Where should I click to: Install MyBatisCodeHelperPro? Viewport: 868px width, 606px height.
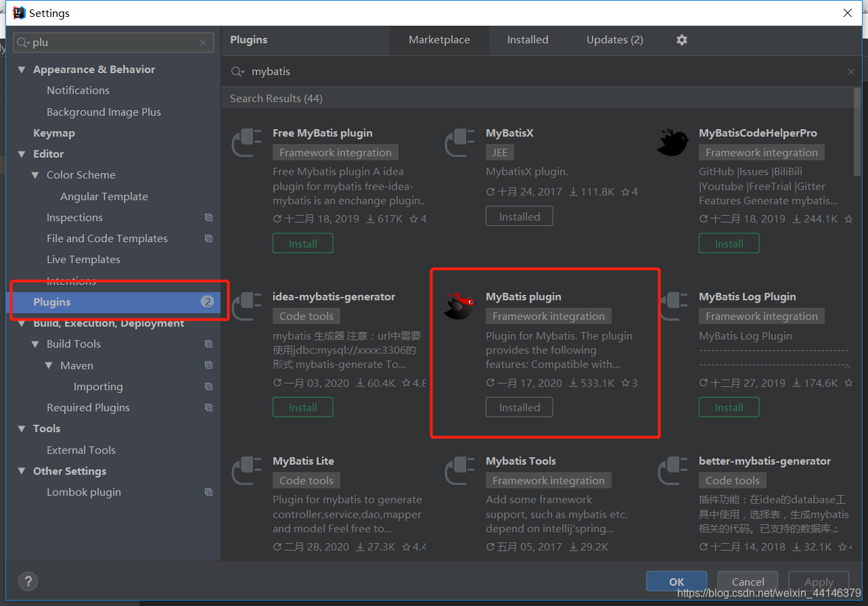point(729,243)
